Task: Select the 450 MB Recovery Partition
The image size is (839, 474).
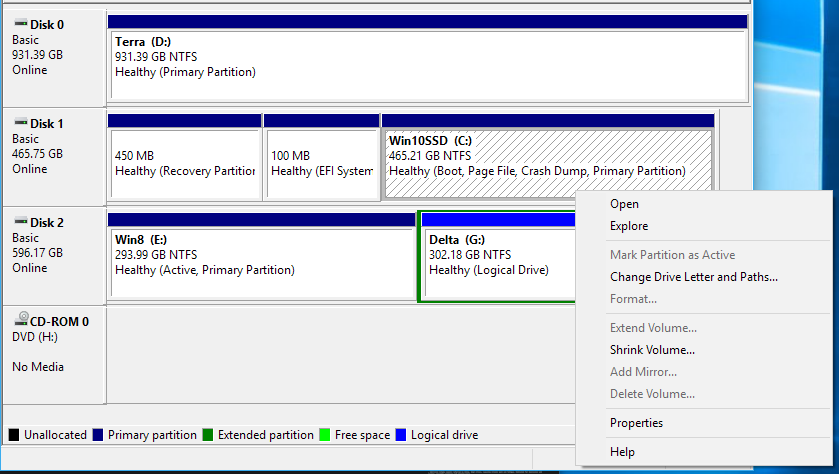Action: tap(184, 164)
